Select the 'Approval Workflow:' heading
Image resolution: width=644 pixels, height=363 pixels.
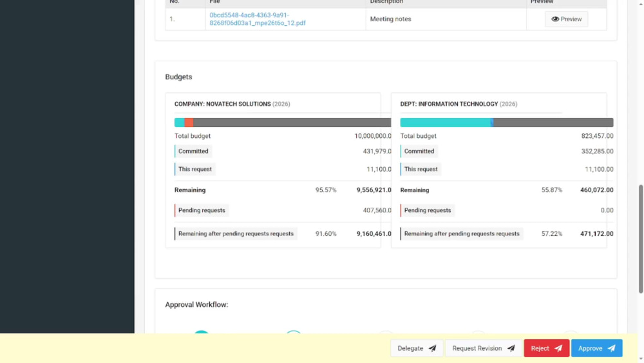coord(196,304)
